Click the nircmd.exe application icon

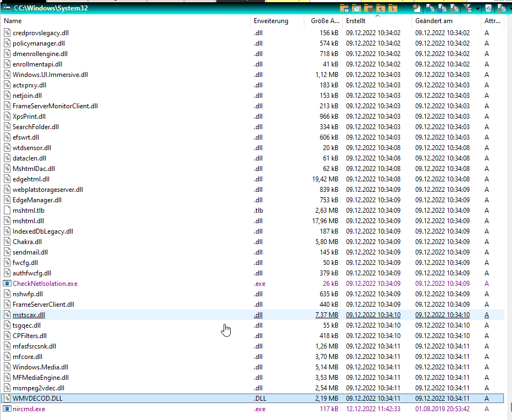[x=7, y=409]
